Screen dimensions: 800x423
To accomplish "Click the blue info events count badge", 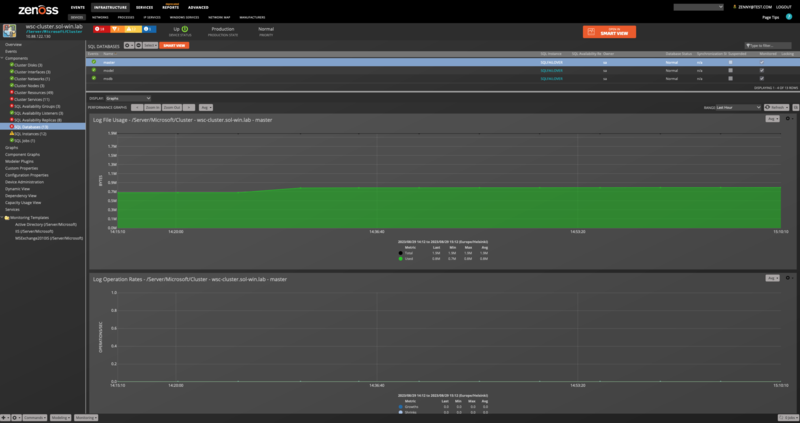I will point(148,29).
